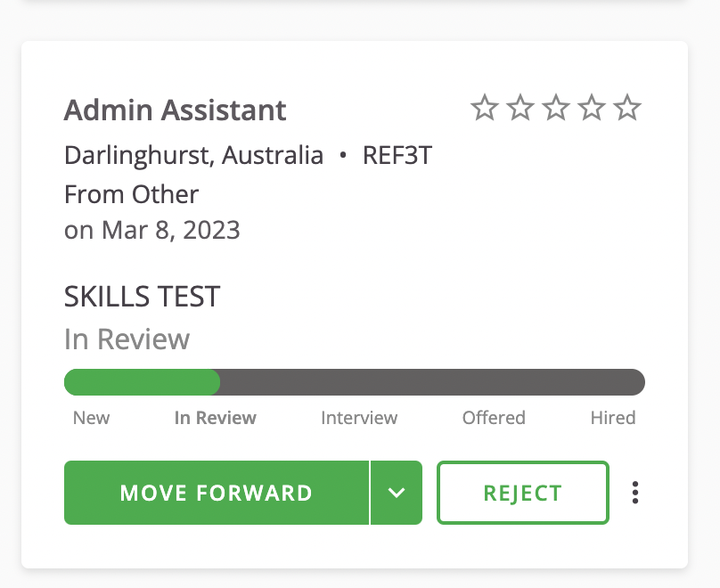Click the Hired stage label
The height and width of the screenshot is (588, 720).
click(613, 418)
